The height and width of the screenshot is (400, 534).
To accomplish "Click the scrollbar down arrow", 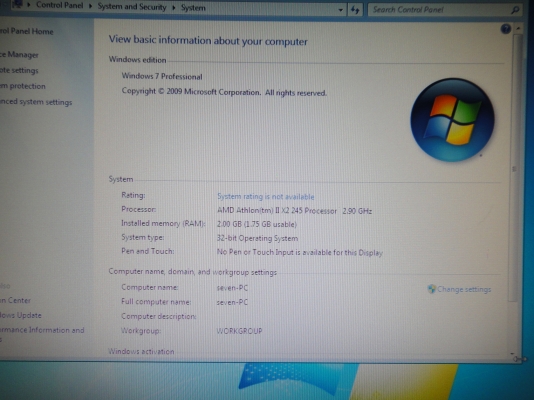I will (513, 354).
